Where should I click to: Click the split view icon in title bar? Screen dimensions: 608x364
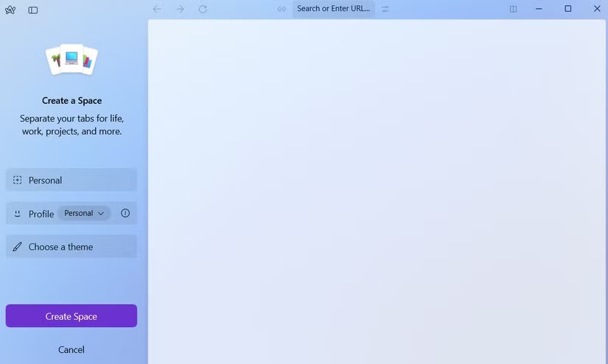pos(514,9)
